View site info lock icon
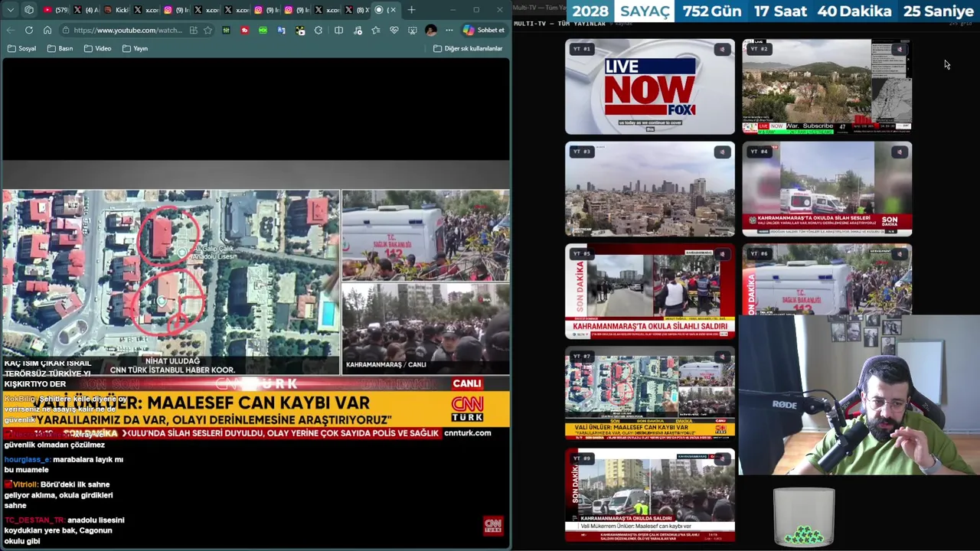This screenshot has height=551, width=980. tap(67, 30)
